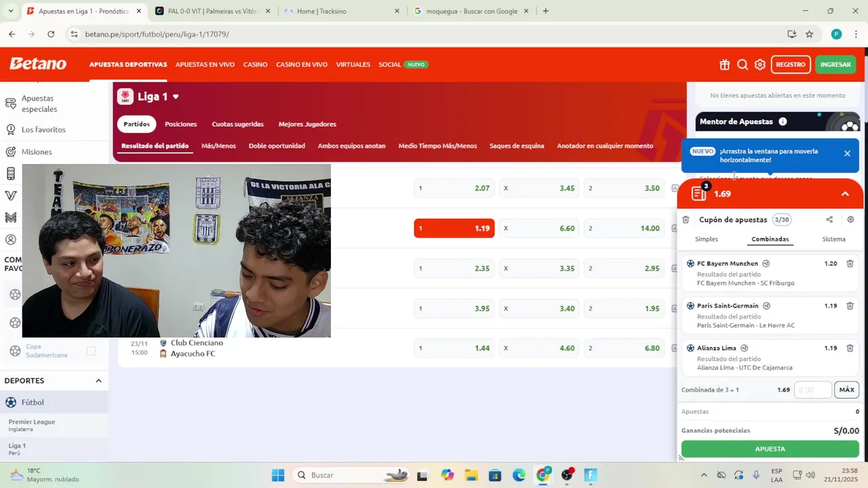Click the MÁX stake button

(846, 390)
